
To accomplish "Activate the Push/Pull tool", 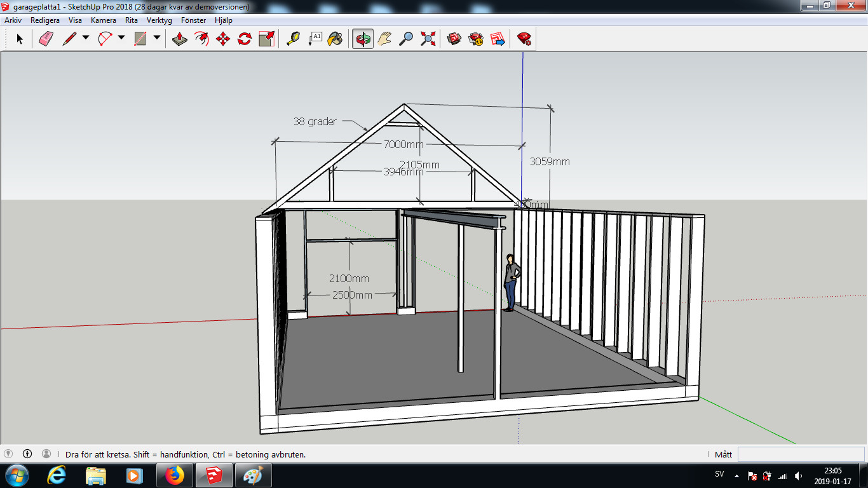I will coord(180,39).
